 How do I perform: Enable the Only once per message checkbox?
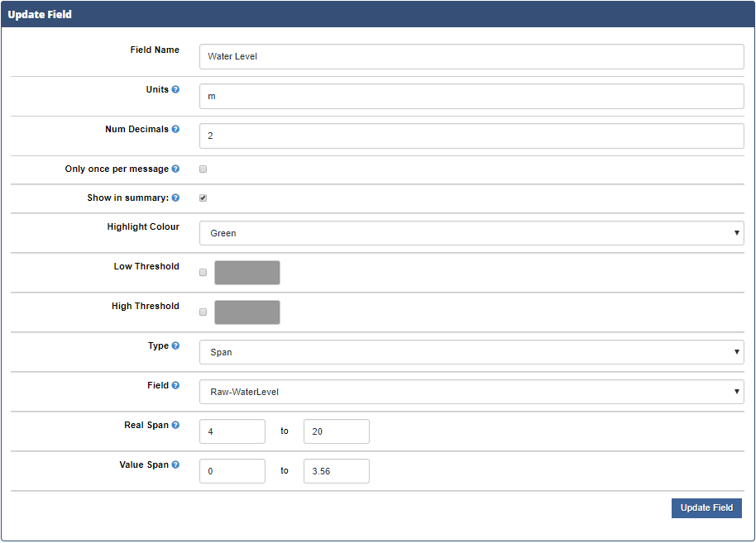click(203, 169)
